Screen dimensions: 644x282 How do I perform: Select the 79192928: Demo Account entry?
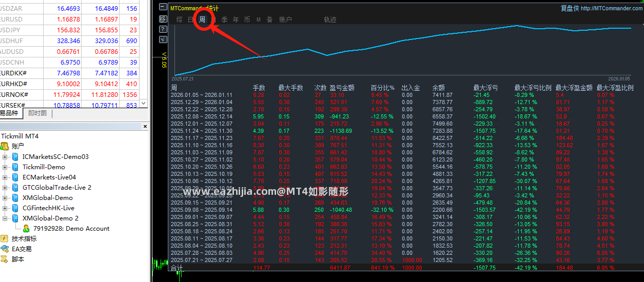[x=71, y=229]
